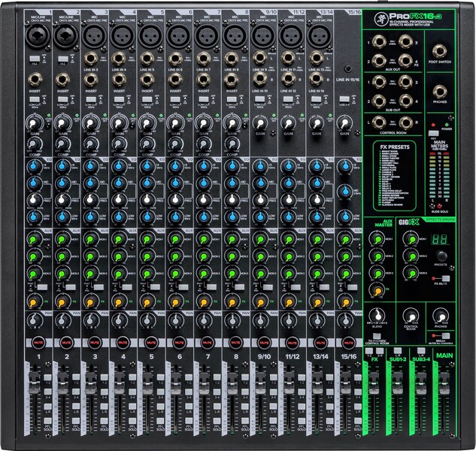The height and width of the screenshot is (451, 476).
Task: Toggle the Hi-Z switch on channel 1
Action: [35, 59]
